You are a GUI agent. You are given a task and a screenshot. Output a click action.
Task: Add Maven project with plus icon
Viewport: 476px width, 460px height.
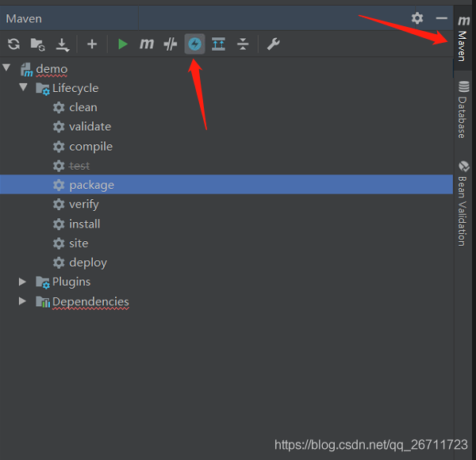pos(92,44)
